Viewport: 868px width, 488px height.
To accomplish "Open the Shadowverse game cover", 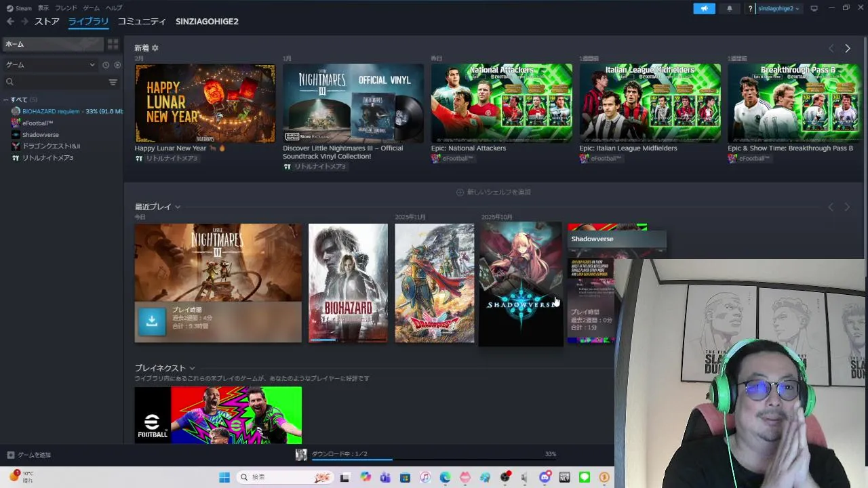I will pos(521,284).
